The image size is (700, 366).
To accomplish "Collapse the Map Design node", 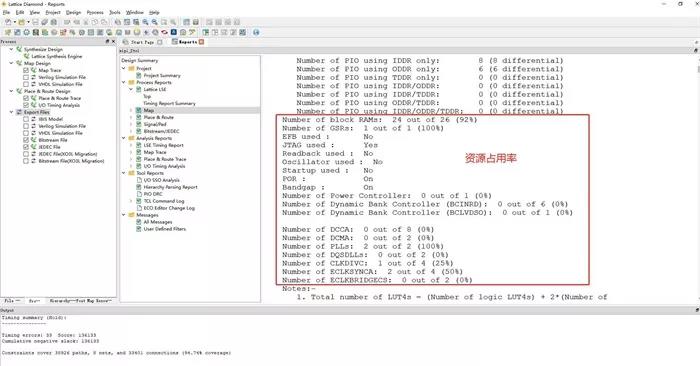I will [12, 63].
